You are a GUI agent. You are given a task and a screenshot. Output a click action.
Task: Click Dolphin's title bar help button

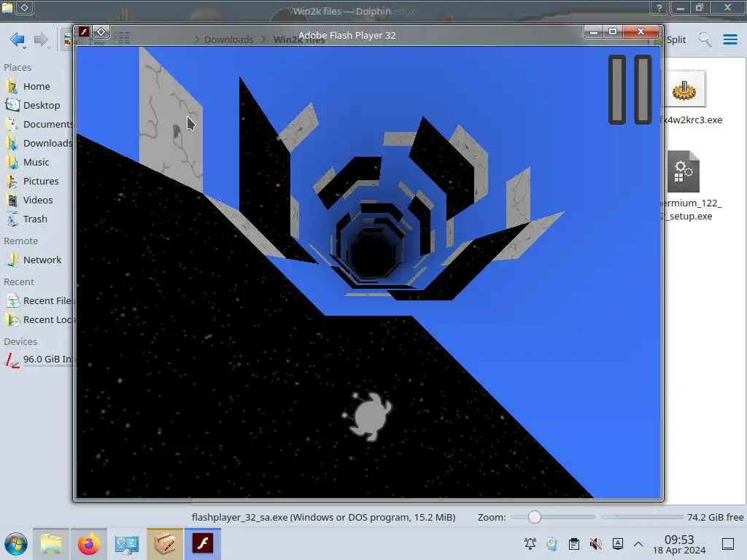[x=659, y=7]
